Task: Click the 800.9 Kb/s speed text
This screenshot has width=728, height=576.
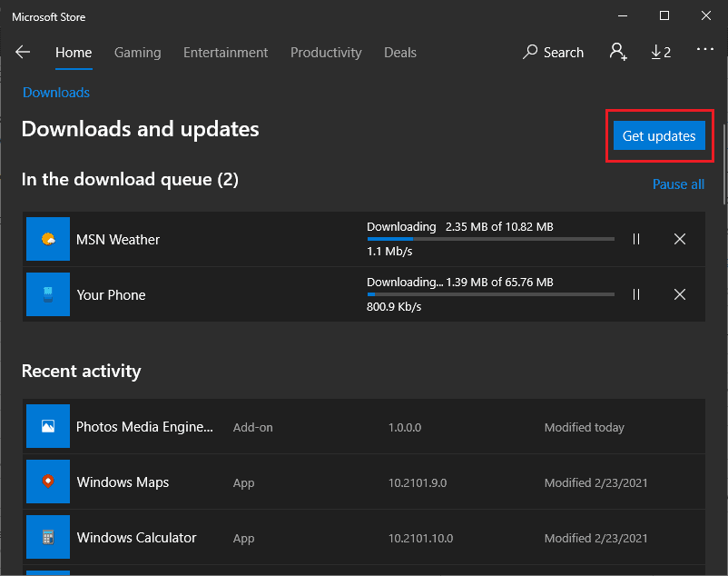Action: [394, 306]
